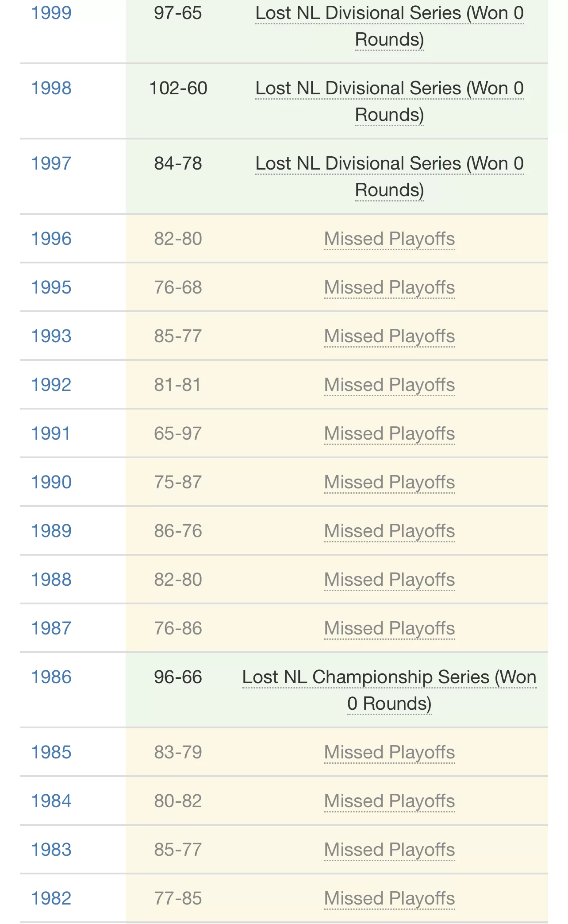This screenshot has width=568, height=924.
Task: Open the 1989 season link
Action: tap(51, 531)
